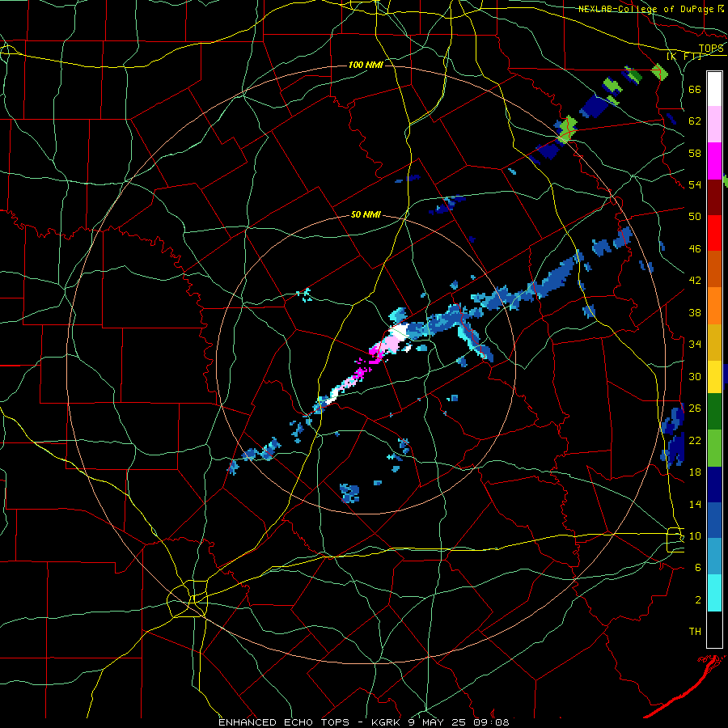The image size is (728, 728).
Task: Click the KGRK station identifier in caption
Action: pos(386,722)
